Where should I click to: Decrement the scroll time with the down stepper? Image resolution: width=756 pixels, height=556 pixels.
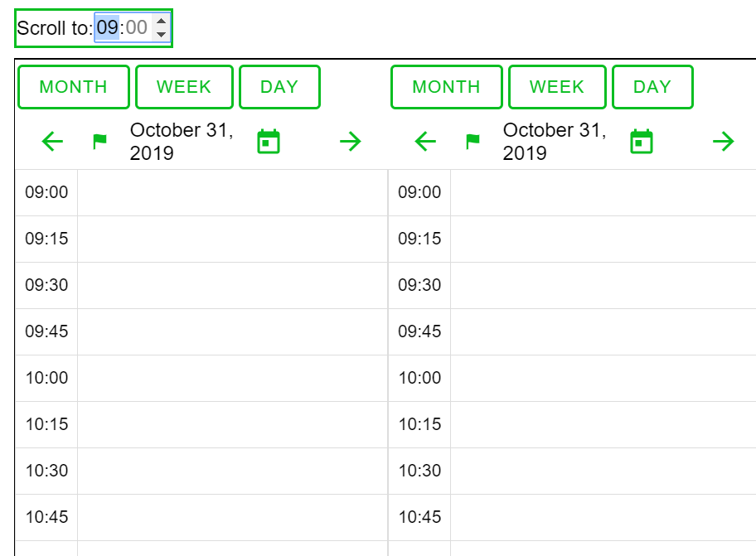tap(162, 32)
